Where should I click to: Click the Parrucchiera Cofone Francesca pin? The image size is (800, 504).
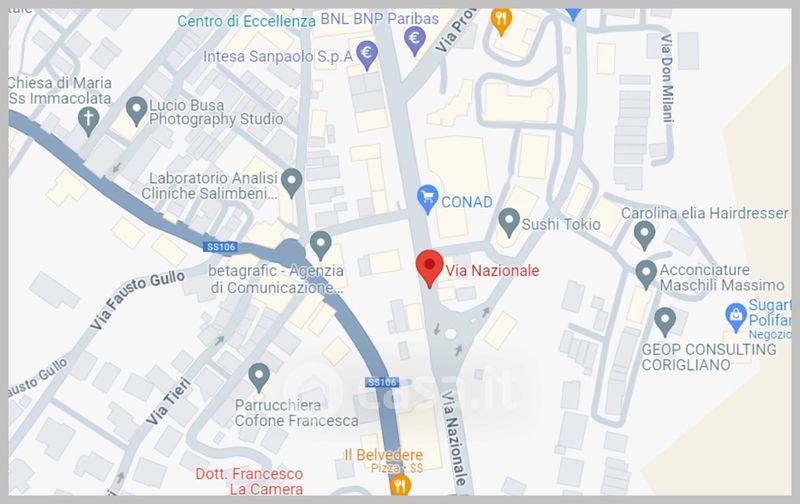[259, 378]
